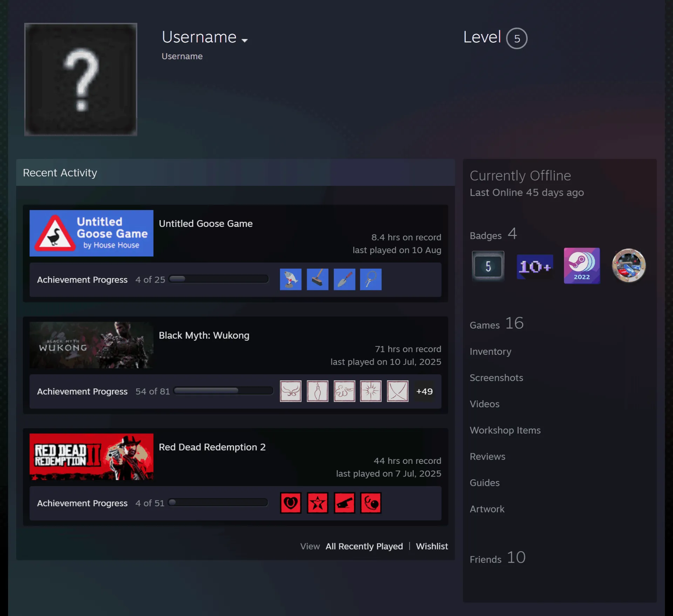This screenshot has height=616, width=673.
Task: Click the level 5 circle in the header
Action: [517, 38]
